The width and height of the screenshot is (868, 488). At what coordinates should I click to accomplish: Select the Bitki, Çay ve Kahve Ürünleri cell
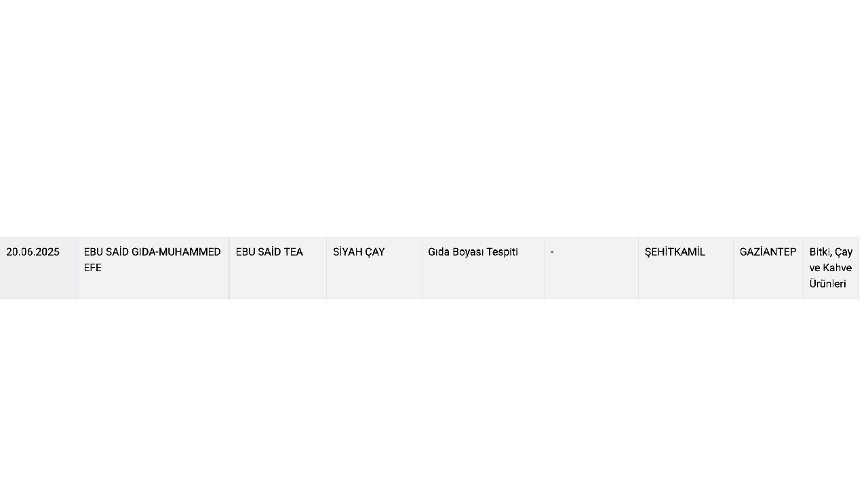pyautogui.click(x=831, y=268)
